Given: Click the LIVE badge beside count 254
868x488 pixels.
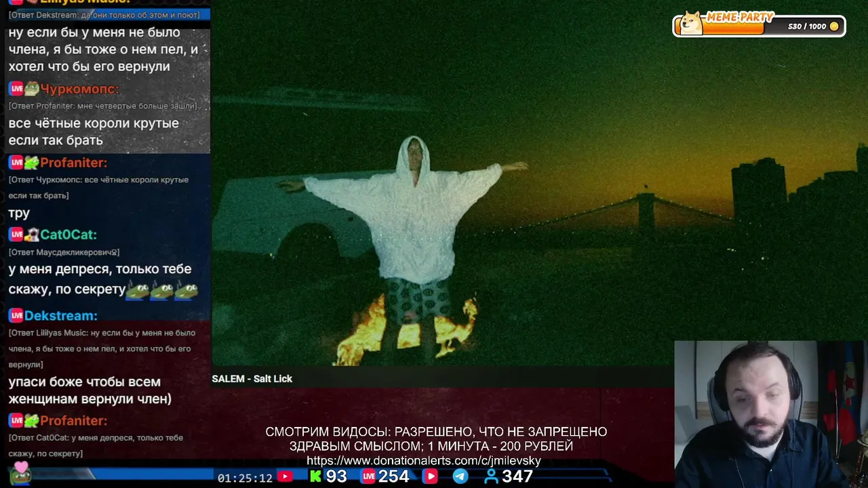Looking at the screenshot, I should (368, 476).
